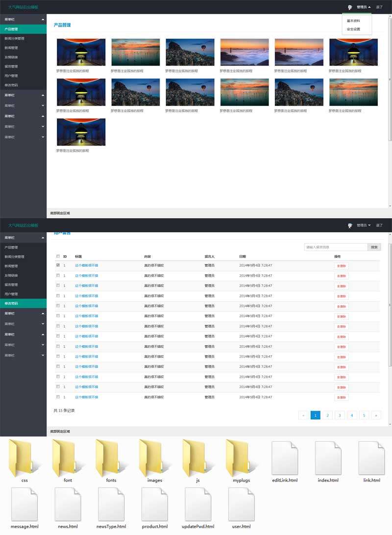Go to next page with » arrow
This screenshot has width=392, height=535.
point(376,415)
